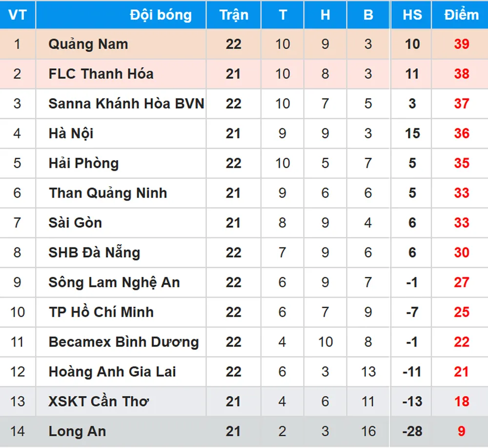488x448 pixels.
Task: Click Hoàng Anh Gia Lai team
Action: [112, 372]
